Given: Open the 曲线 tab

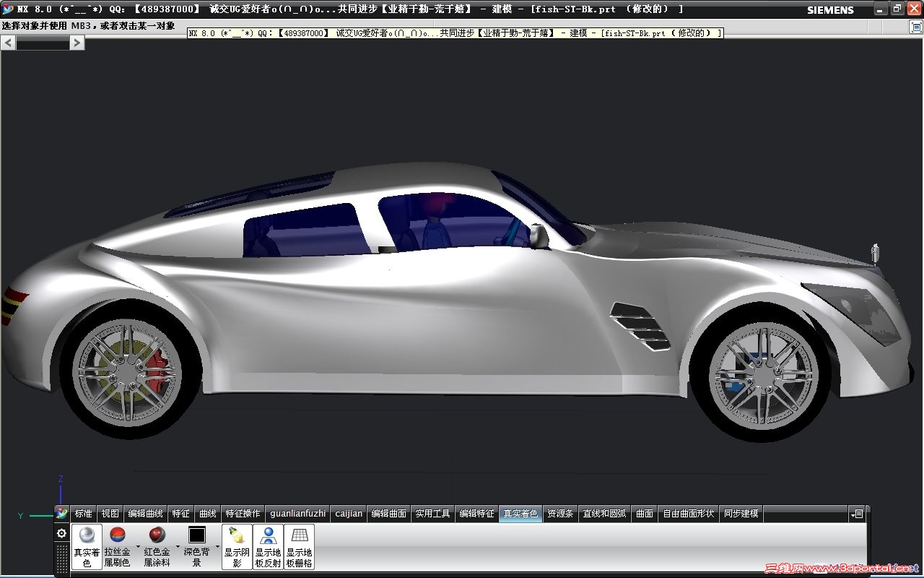Looking at the screenshot, I should tap(208, 514).
